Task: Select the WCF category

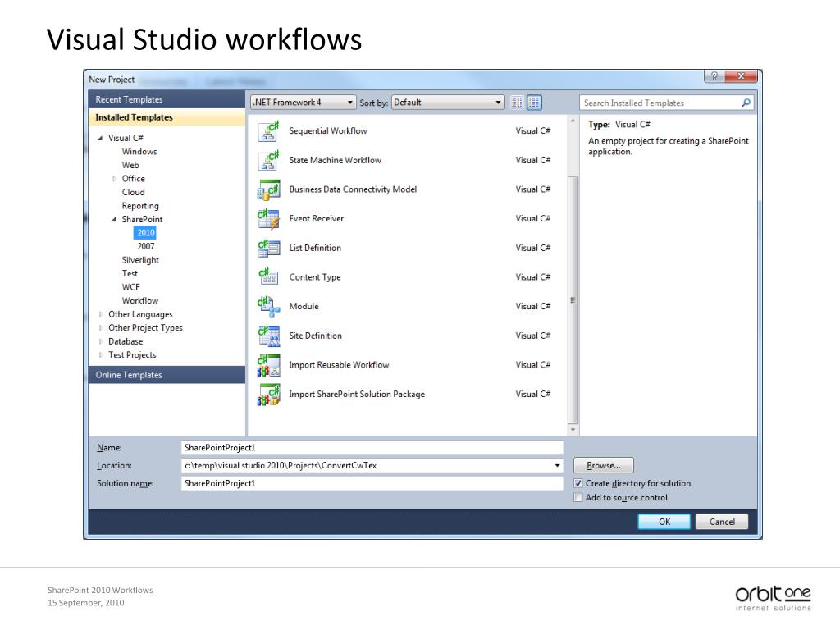Action: pos(130,287)
